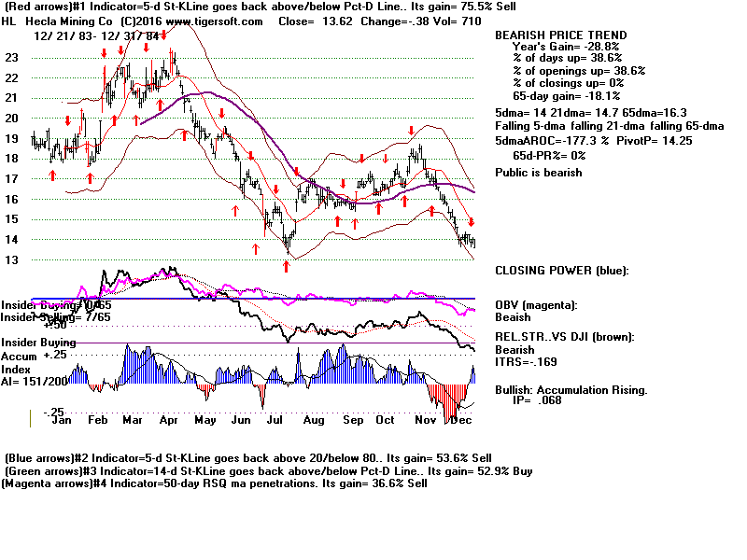Click the Insider Selling 7/65 label
The width and height of the screenshot is (747, 560).
[40, 315]
